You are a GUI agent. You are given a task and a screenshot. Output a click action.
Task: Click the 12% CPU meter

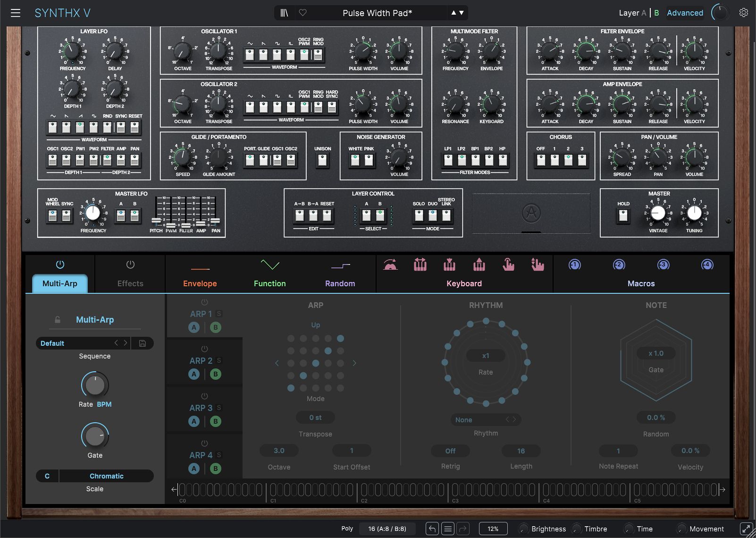[493, 529]
